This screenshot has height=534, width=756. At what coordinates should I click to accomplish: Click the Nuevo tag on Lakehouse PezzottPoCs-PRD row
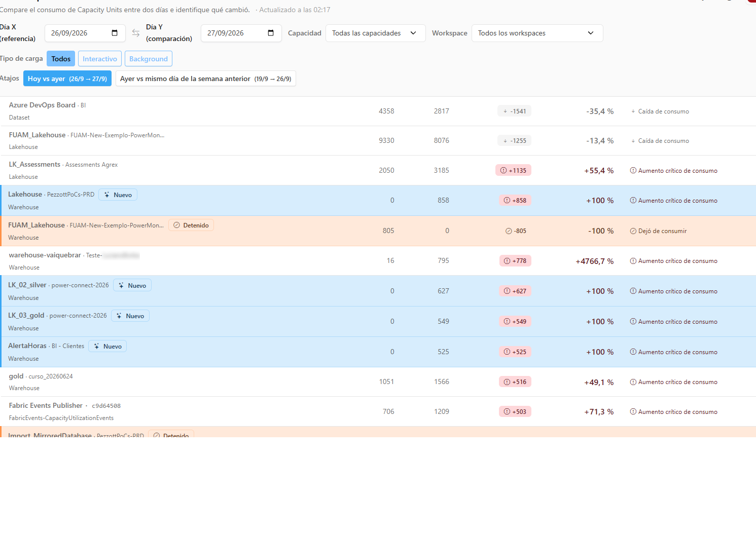coord(118,195)
